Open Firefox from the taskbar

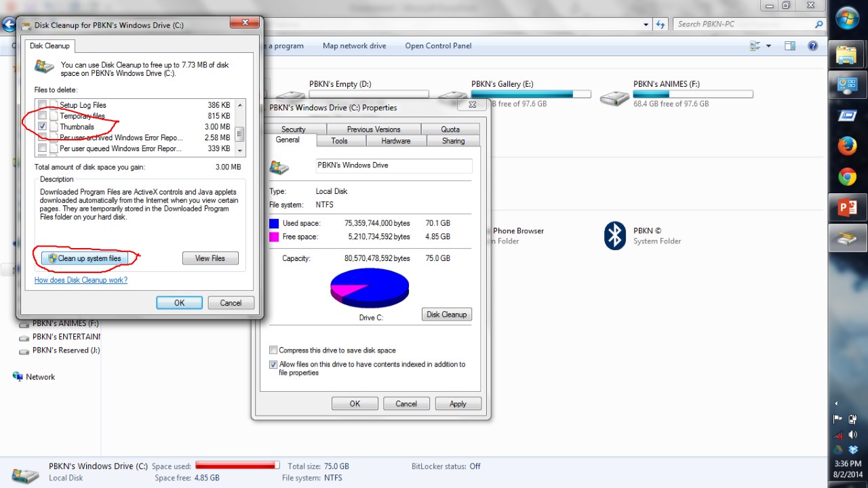[x=847, y=146]
